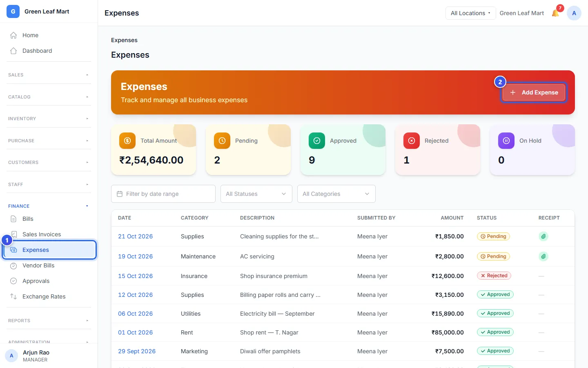The image size is (588, 368).
Task: Expand the Sales sidebar section
Action: (49, 75)
